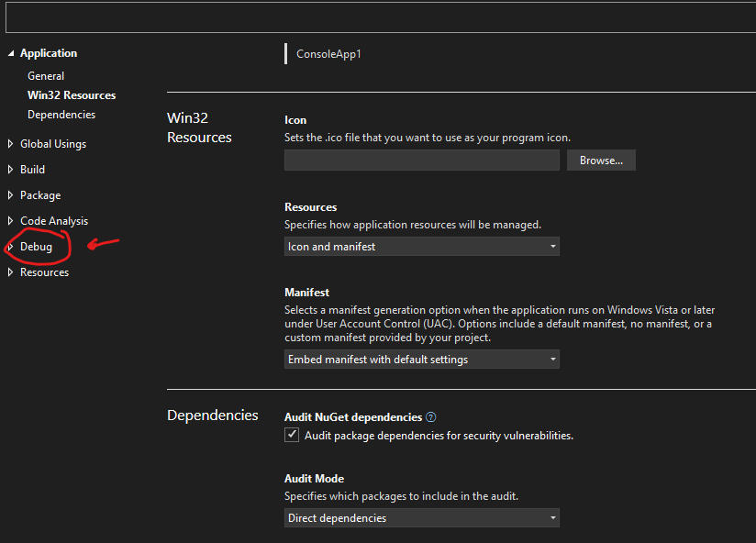Uncheck Audit package dependencies for security vulnerabilities
This screenshot has height=543, width=756.
(293, 436)
